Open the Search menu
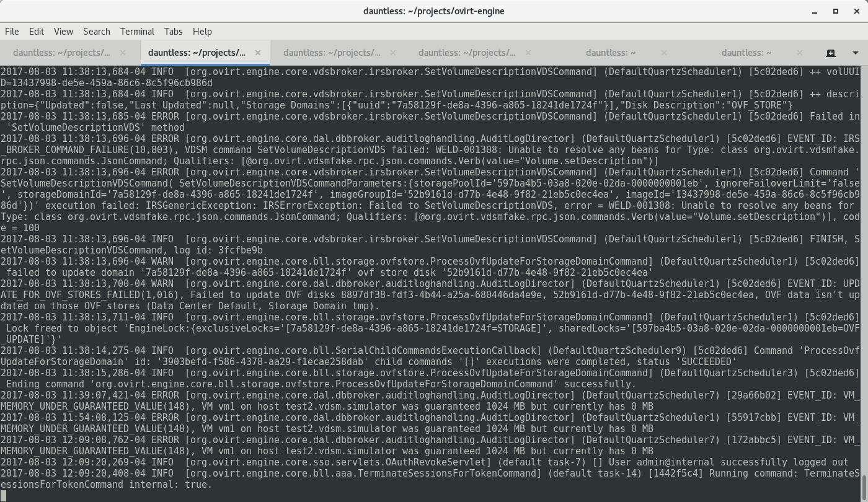This screenshot has height=502, width=868. pyautogui.click(x=96, y=31)
